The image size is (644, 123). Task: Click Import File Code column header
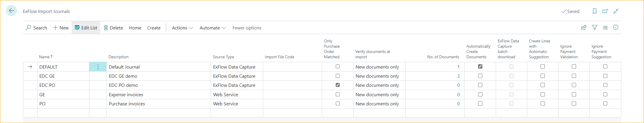(x=279, y=57)
